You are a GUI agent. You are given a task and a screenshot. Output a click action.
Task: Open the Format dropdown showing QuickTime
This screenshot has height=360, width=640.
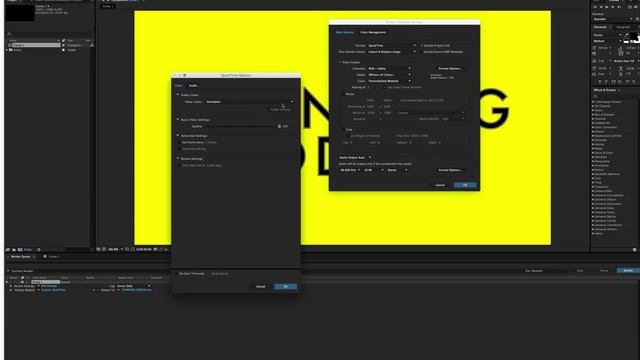click(392, 45)
